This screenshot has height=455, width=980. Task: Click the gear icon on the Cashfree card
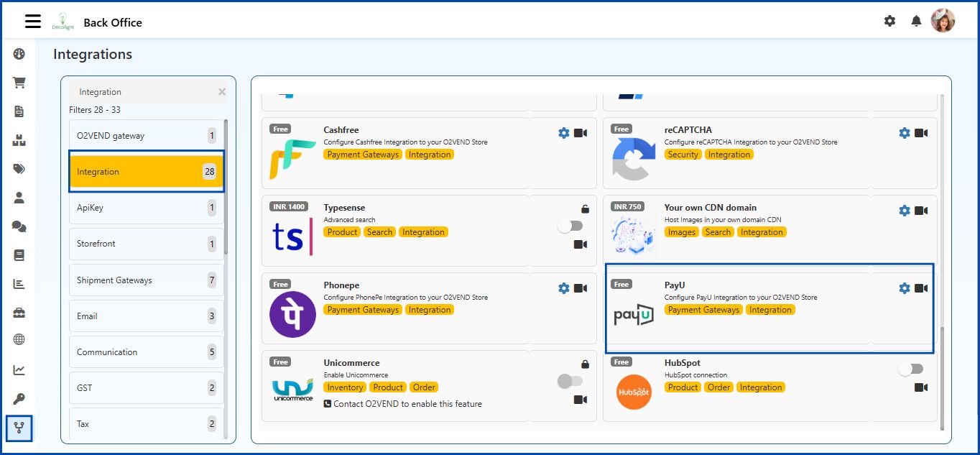click(x=563, y=133)
